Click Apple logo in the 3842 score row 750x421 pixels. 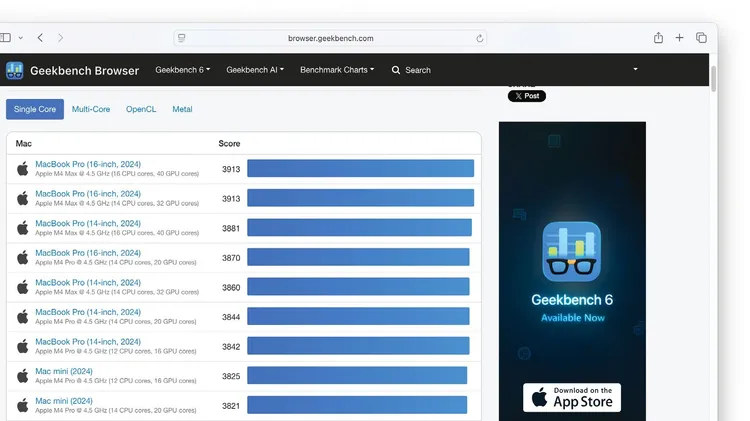22,346
